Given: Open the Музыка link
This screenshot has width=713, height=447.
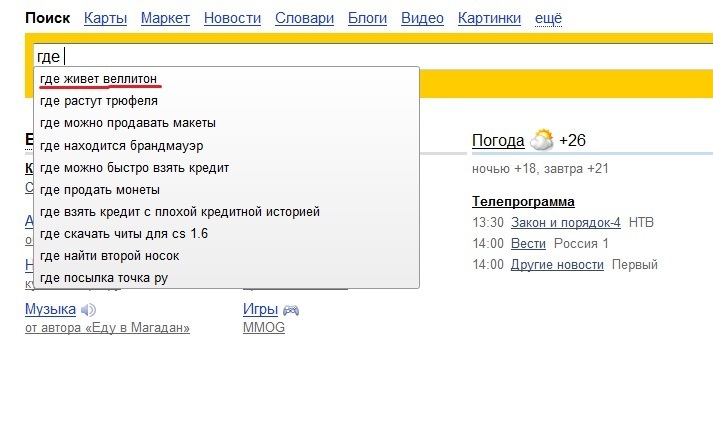Looking at the screenshot, I should 50,309.
